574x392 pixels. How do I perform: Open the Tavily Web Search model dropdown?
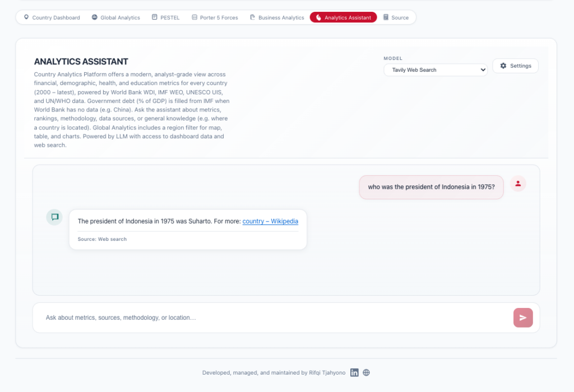(x=436, y=70)
